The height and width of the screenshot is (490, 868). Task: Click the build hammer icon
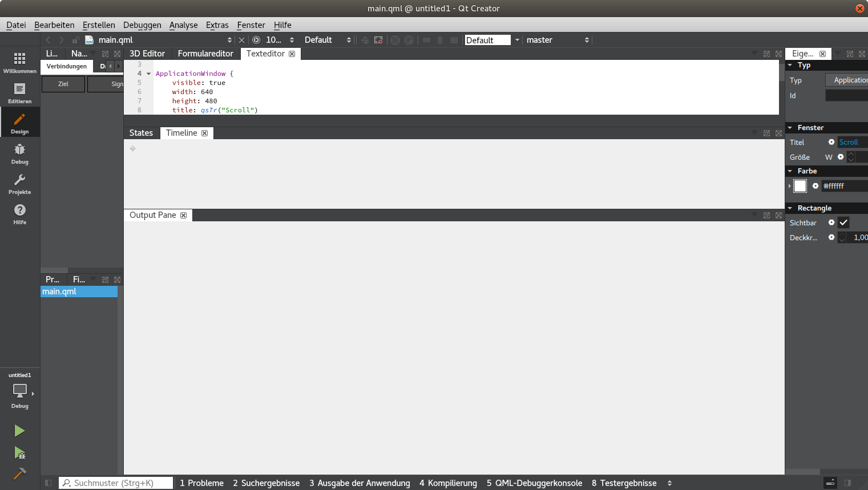[x=19, y=473]
